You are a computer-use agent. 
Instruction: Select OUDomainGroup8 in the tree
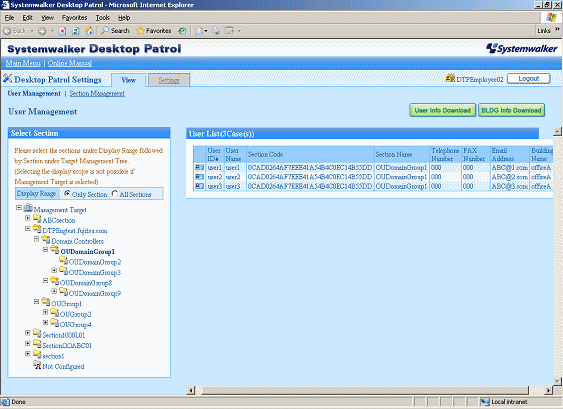click(86, 283)
